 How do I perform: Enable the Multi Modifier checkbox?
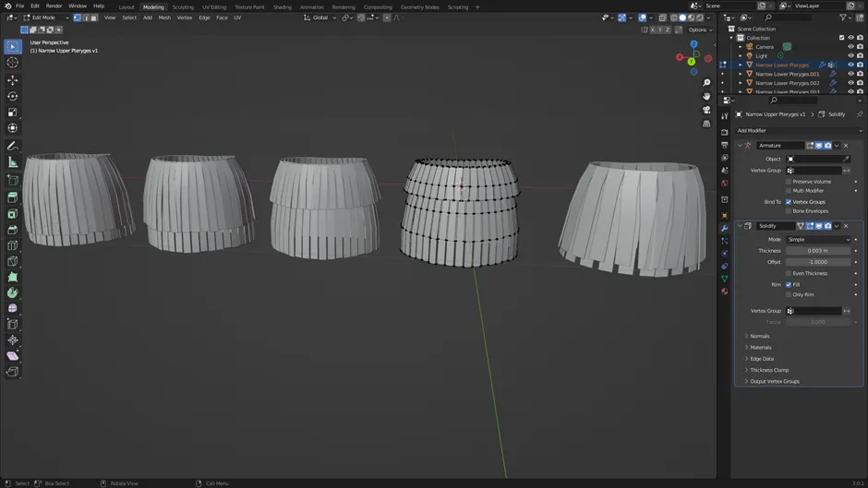(x=789, y=190)
